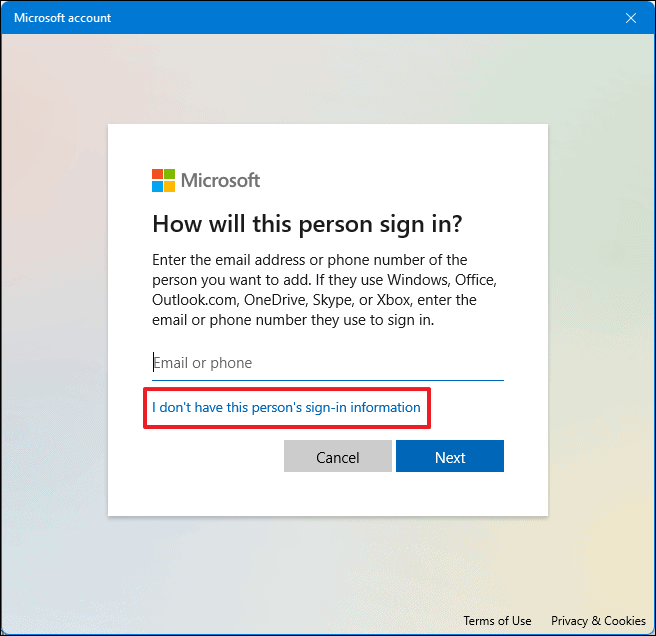Screen dimensions: 656x636
Task: Close the Microsoft account window
Action: click(x=631, y=18)
